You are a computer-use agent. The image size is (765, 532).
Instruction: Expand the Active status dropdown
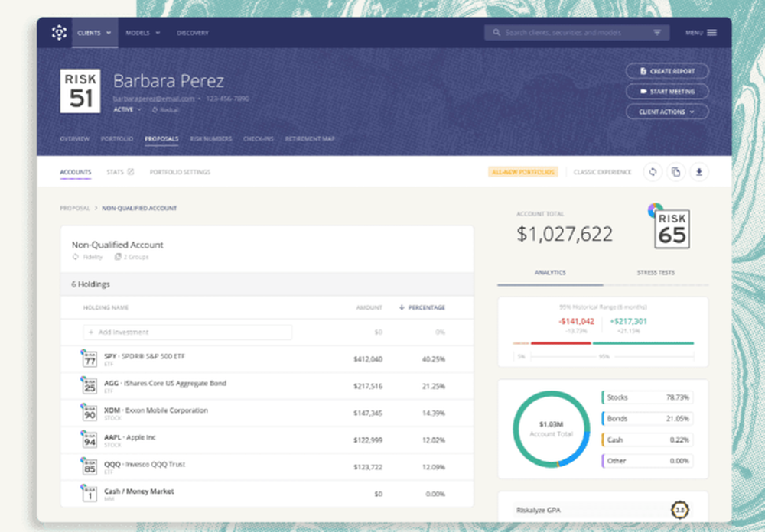pos(127,110)
